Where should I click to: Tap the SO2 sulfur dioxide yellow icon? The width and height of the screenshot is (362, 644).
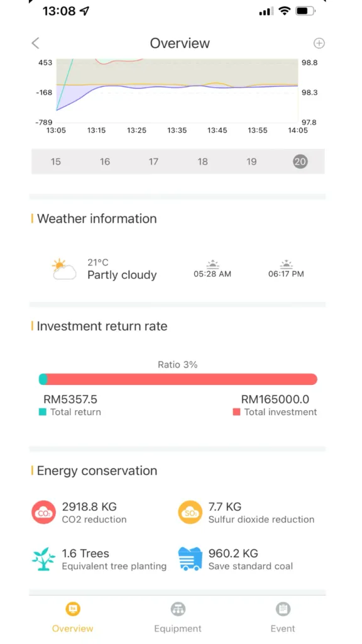190,512
